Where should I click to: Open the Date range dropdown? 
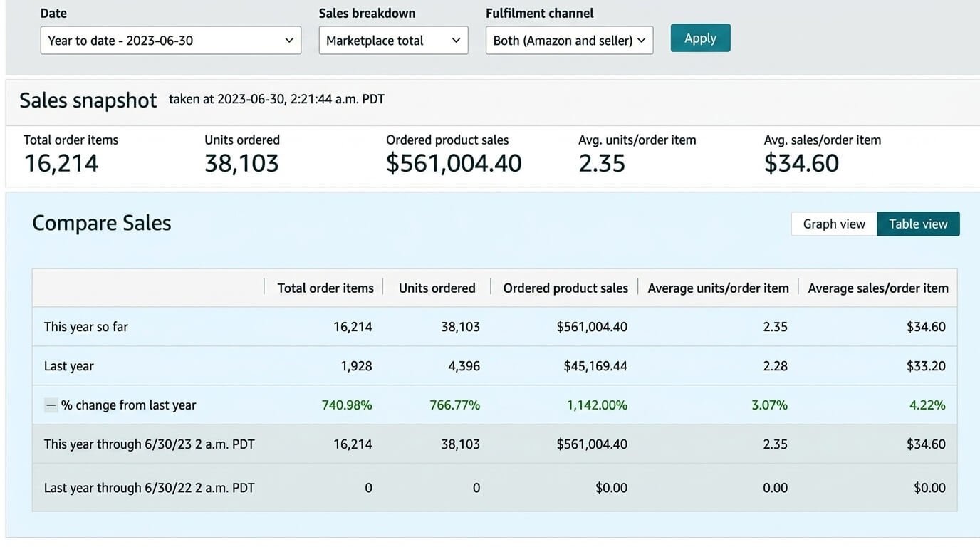pyautogui.click(x=171, y=41)
